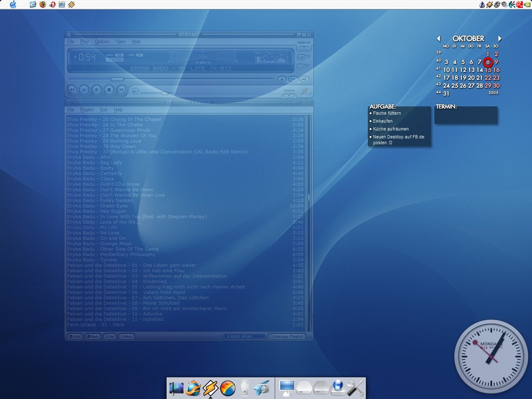Click the 'Küche aufräumen' task
The height and width of the screenshot is (399, 532).
(391, 129)
